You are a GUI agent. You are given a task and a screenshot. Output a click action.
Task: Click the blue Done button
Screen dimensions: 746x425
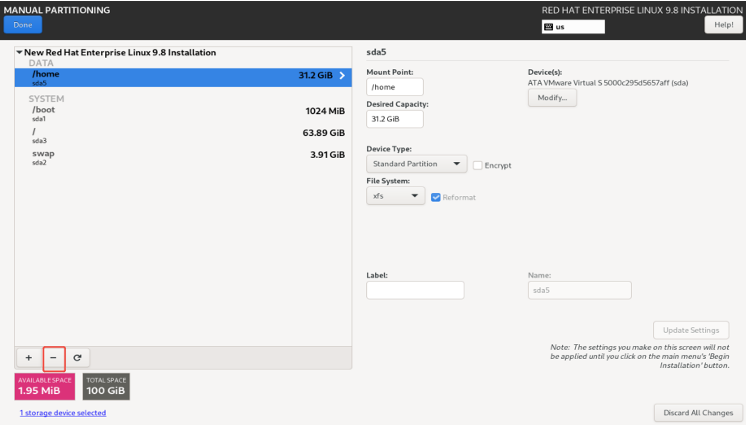pyautogui.click(x=23, y=25)
